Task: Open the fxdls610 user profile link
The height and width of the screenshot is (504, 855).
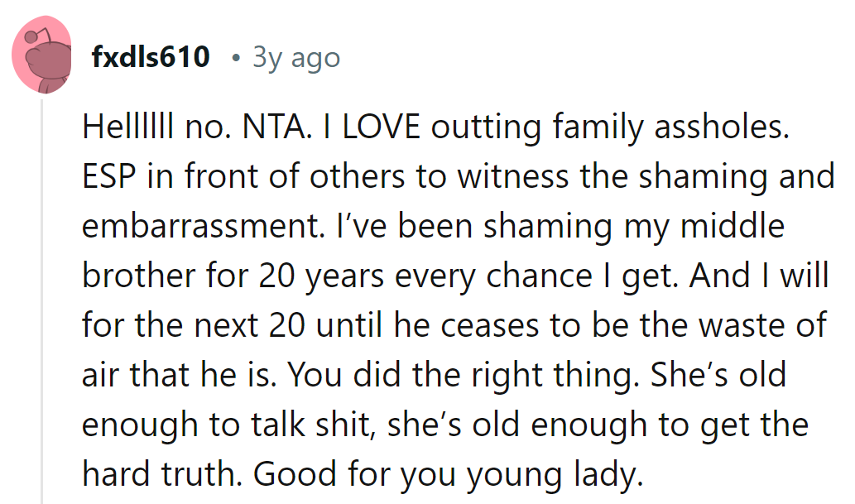Action: [151, 57]
